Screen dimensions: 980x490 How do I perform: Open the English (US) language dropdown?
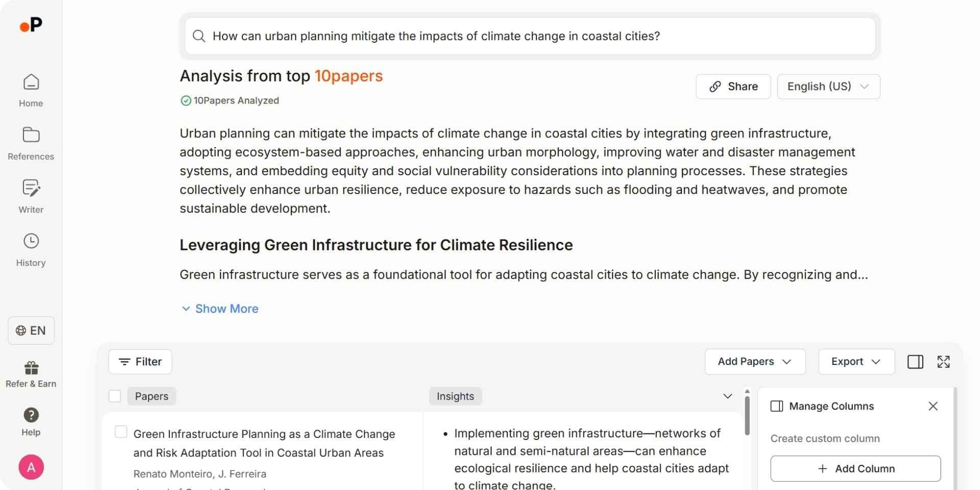[828, 87]
